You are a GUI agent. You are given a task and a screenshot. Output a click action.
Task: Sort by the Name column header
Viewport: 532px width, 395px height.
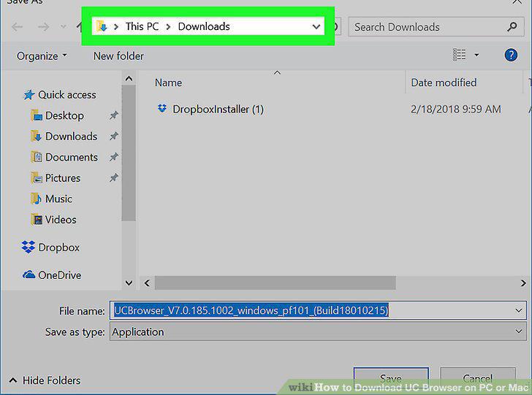168,83
